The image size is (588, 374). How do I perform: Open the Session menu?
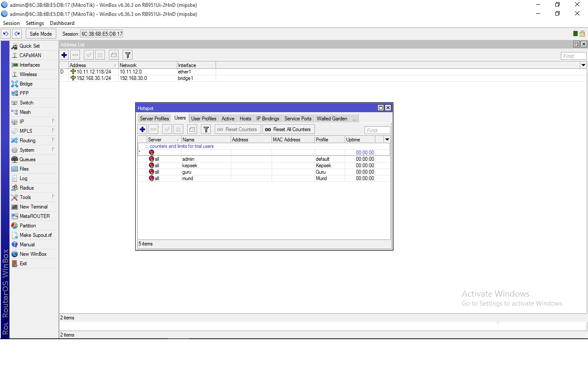coord(11,23)
